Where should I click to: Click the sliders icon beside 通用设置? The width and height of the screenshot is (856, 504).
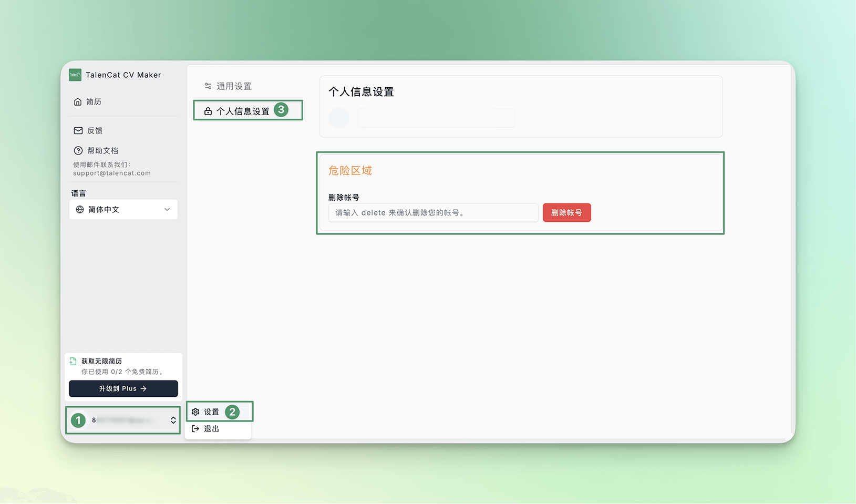coord(208,86)
